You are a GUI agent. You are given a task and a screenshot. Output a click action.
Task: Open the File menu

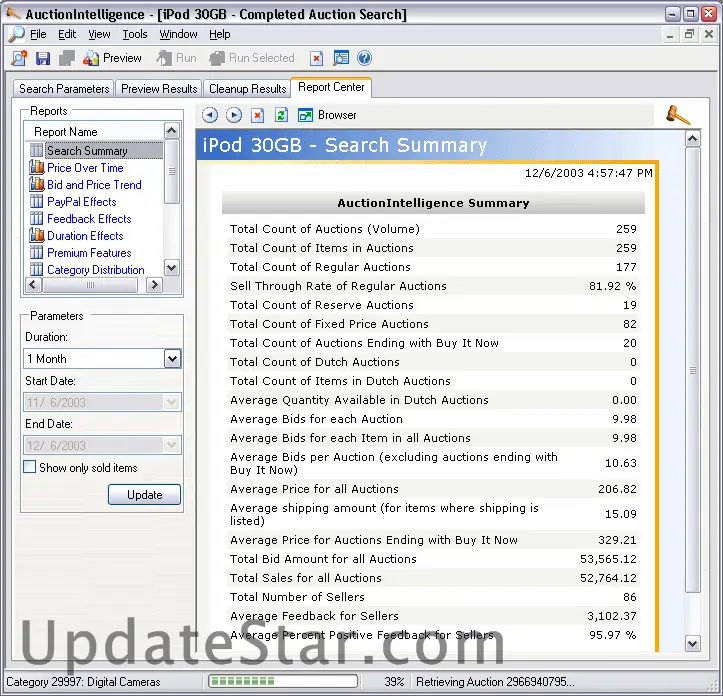pyautogui.click(x=38, y=35)
